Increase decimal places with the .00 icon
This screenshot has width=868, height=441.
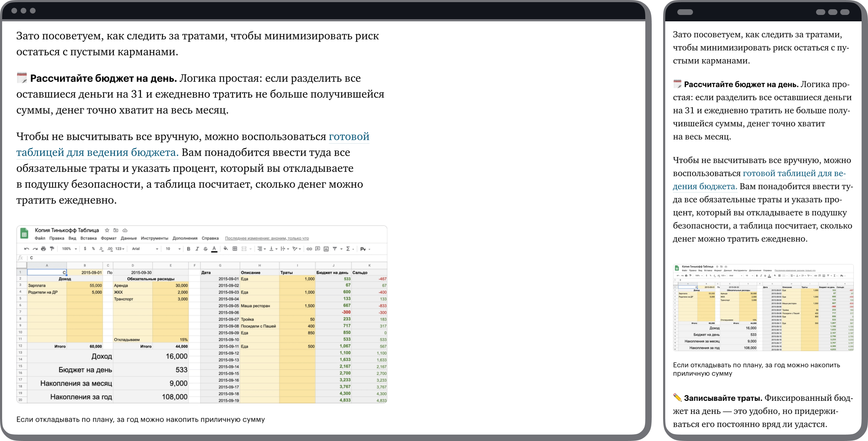click(110, 249)
